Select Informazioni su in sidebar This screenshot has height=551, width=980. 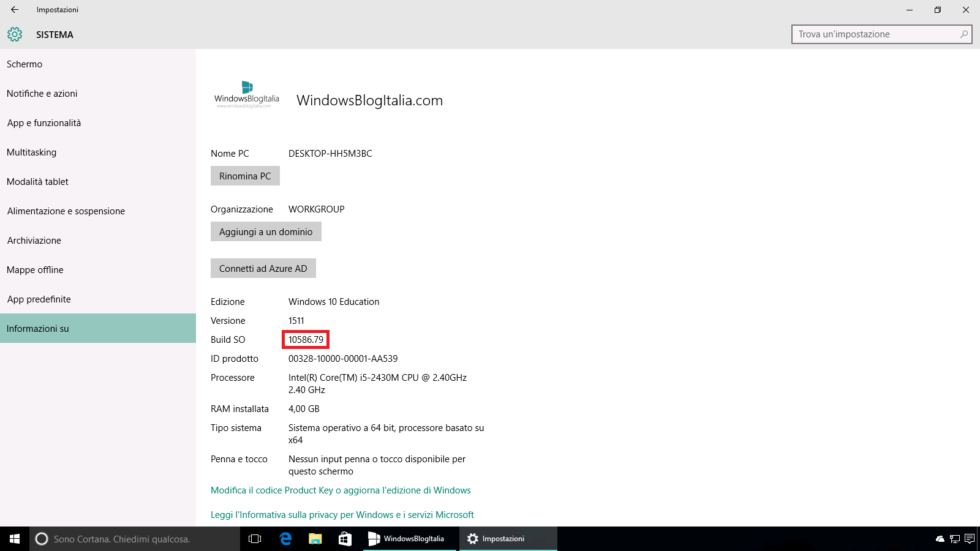tap(98, 328)
